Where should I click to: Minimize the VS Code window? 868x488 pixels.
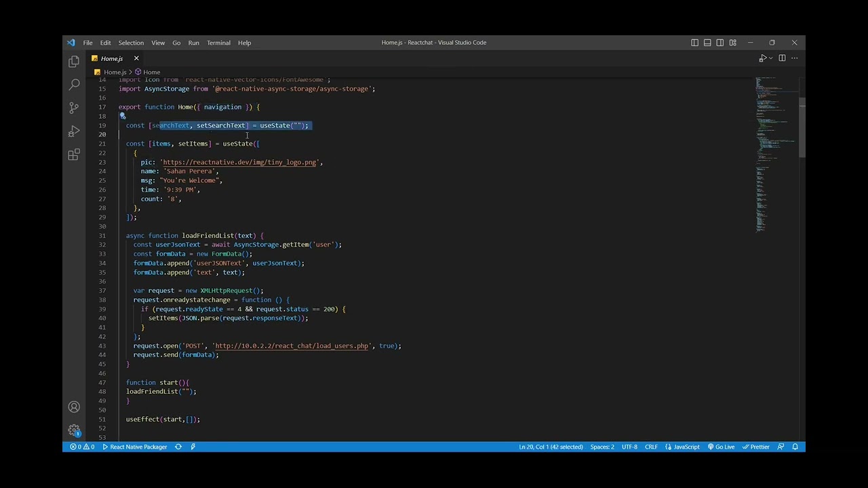click(750, 43)
